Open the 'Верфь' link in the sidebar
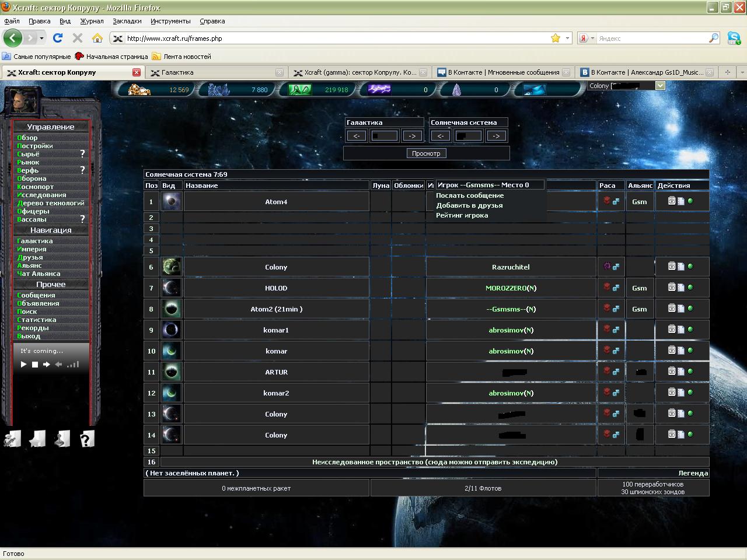Image resolution: width=747 pixels, height=560 pixels. click(28, 170)
